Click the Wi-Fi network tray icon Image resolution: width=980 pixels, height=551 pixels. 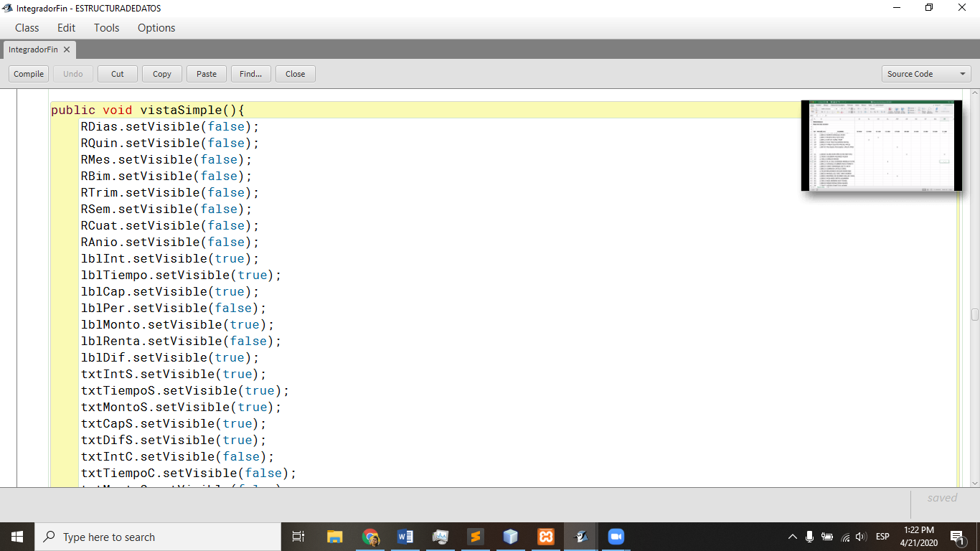[845, 537]
